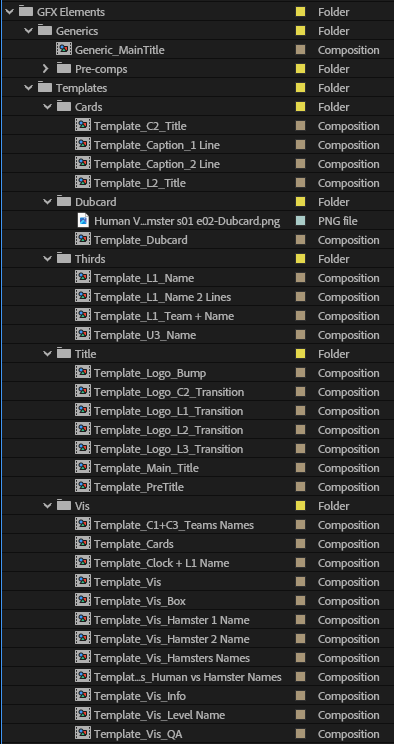The image size is (394, 744).
Task: Click the Template_Main_Title composition icon
Action: coord(83,467)
